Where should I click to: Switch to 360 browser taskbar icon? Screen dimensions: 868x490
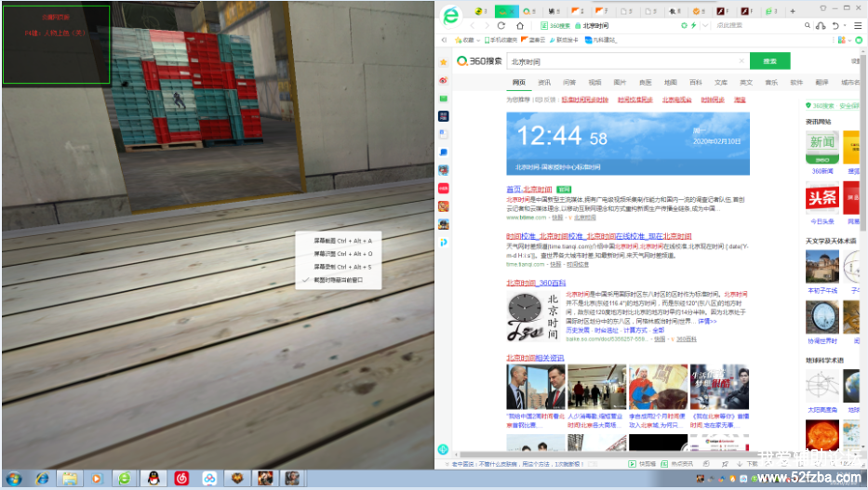pos(125,479)
